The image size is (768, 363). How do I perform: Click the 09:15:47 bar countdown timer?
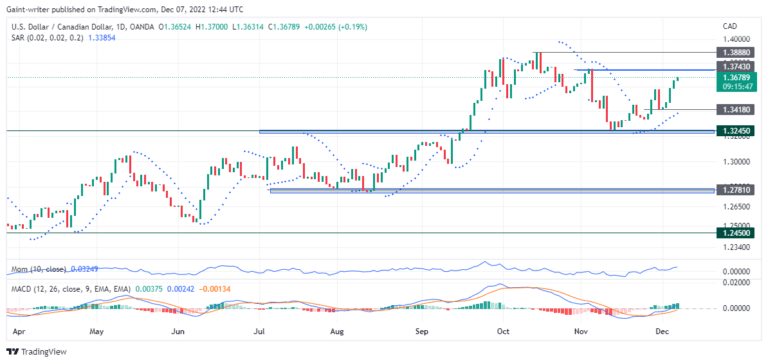click(736, 86)
